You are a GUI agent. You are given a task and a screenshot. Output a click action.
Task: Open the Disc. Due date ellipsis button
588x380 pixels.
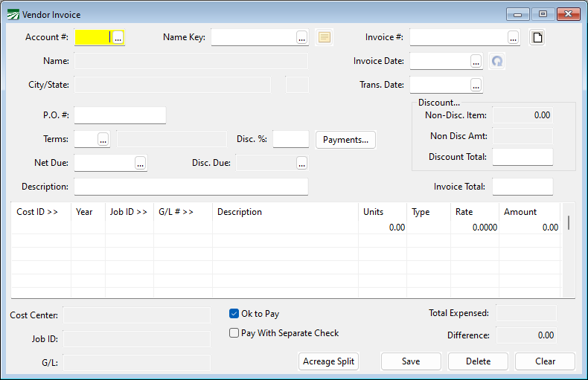pos(302,163)
